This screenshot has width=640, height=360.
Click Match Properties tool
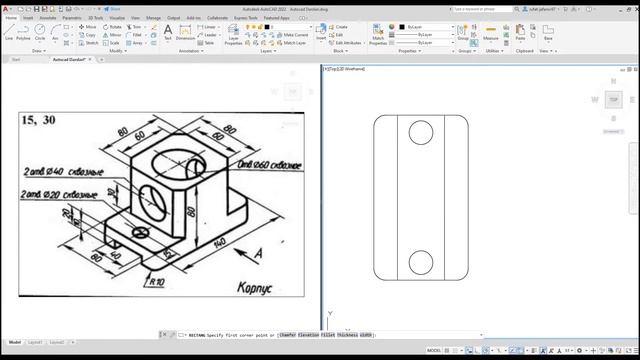(x=378, y=34)
